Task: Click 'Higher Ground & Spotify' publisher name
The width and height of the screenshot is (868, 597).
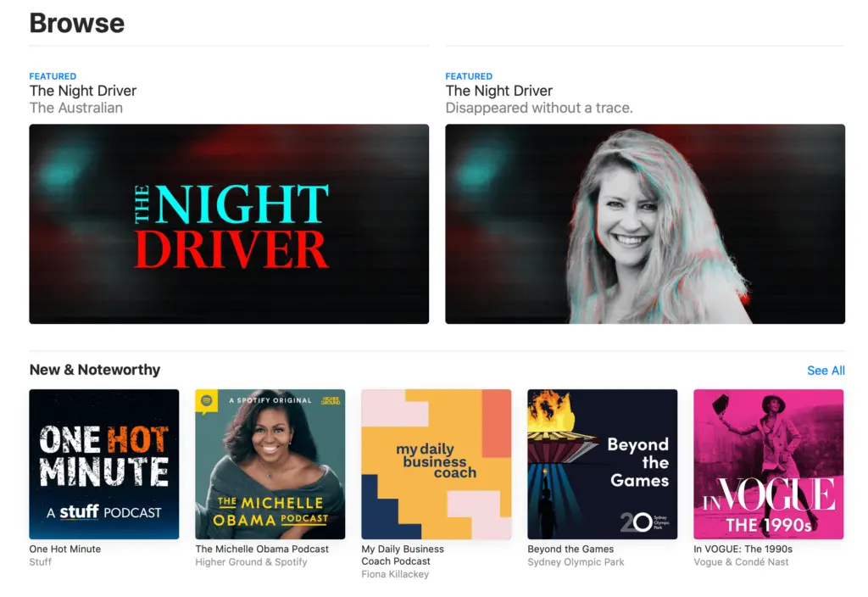Action: pyautogui.click(x=251, y=561)
